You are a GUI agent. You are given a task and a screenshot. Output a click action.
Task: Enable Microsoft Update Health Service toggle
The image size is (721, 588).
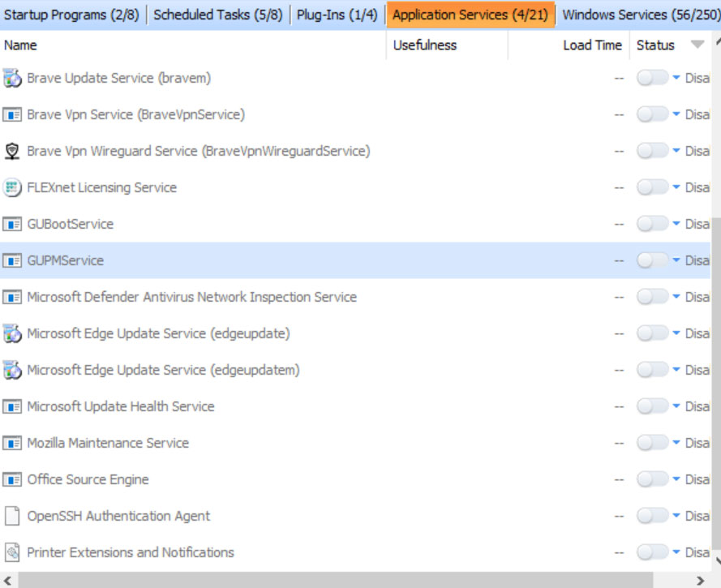[x=653, y=406]
